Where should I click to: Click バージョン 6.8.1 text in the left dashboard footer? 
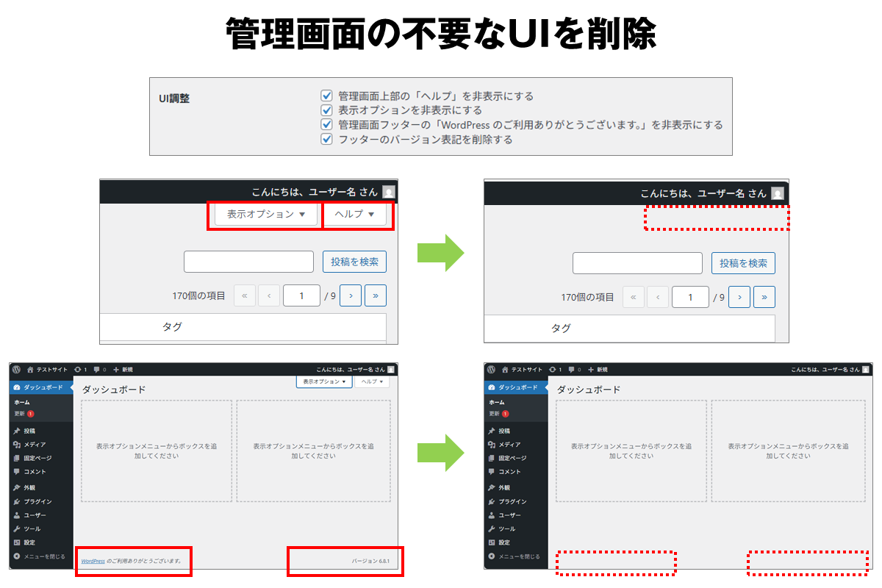pyautogui.click(x=370, y=561)
